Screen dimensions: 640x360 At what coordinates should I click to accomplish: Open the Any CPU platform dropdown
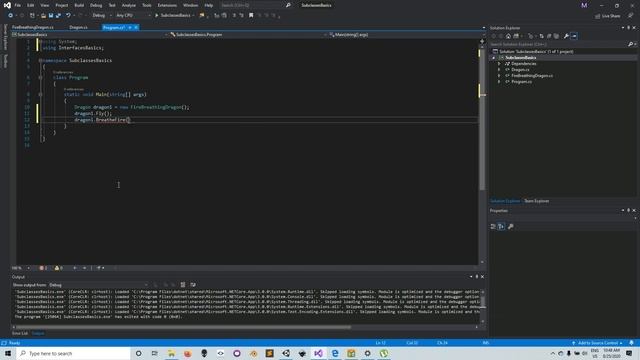pyautogui.click(x=133, y=16)
